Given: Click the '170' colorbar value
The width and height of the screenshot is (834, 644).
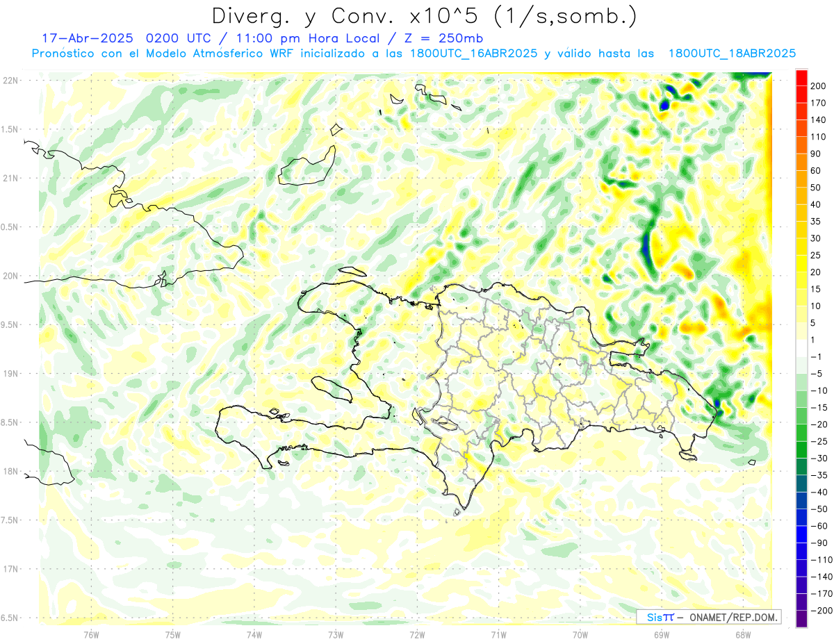Looking at the screenshot, I should (819, 103).
